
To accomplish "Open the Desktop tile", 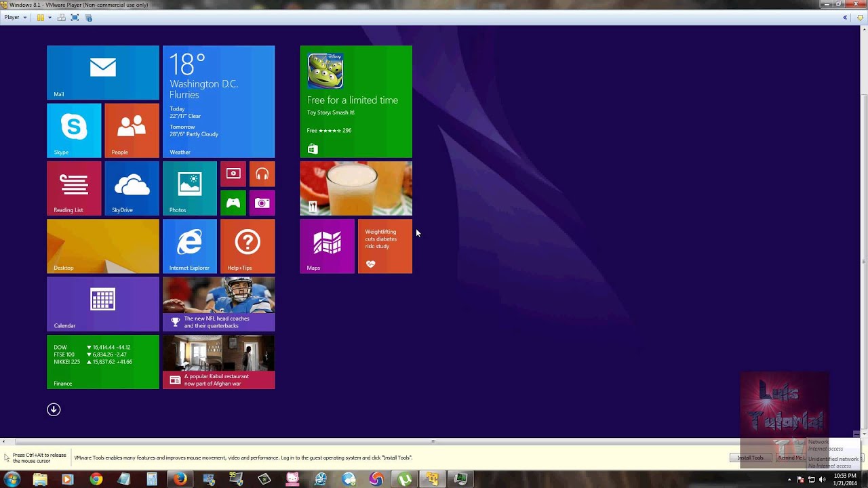I will (103, 246).
